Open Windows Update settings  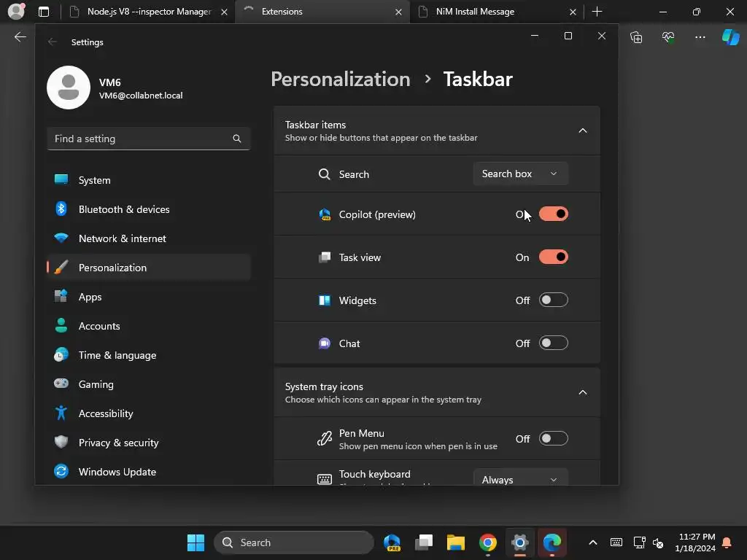point(149,472)
